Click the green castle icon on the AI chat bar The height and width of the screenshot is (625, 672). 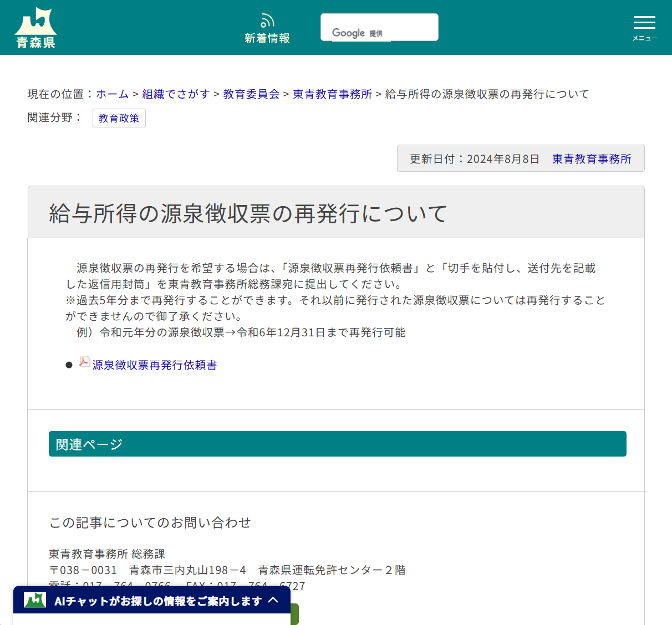point(35,600)
